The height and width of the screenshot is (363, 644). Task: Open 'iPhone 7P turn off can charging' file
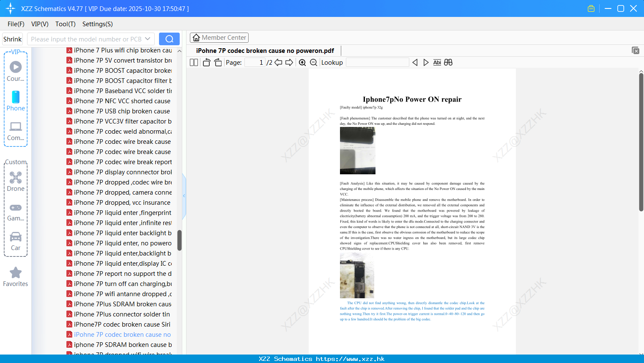point(119,284)
